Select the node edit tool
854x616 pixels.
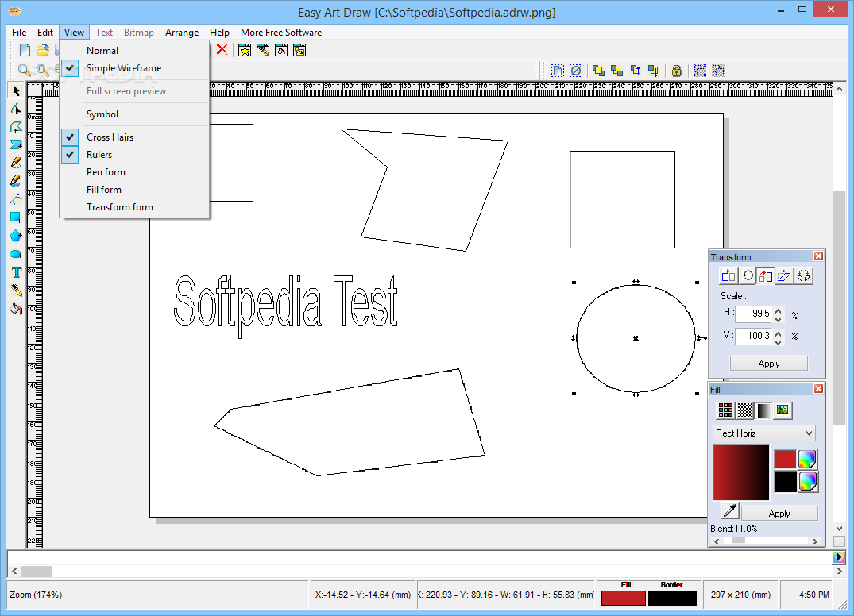click(16, 108)
